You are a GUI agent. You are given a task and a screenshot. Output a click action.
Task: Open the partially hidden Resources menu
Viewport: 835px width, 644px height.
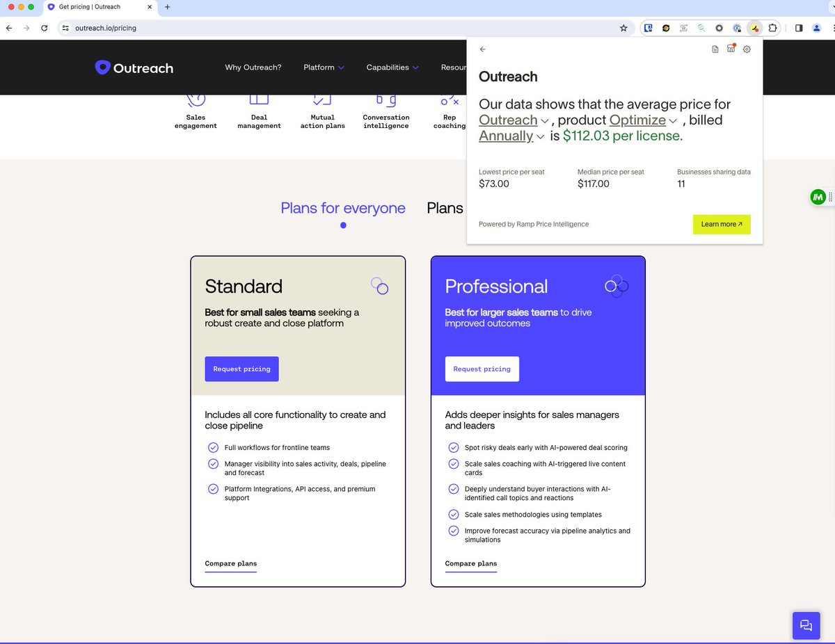coord(454,67)
